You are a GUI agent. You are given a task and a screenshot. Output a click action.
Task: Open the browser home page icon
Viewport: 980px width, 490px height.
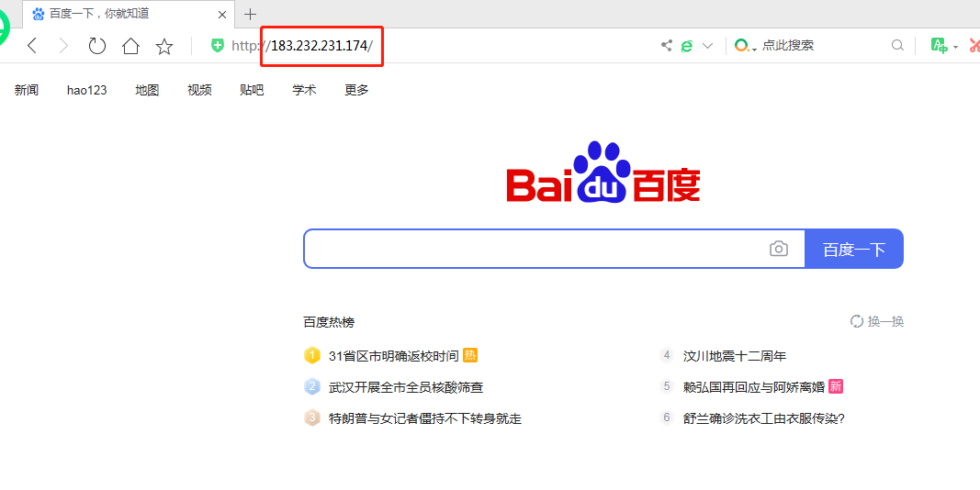click(x=130, y=46)
